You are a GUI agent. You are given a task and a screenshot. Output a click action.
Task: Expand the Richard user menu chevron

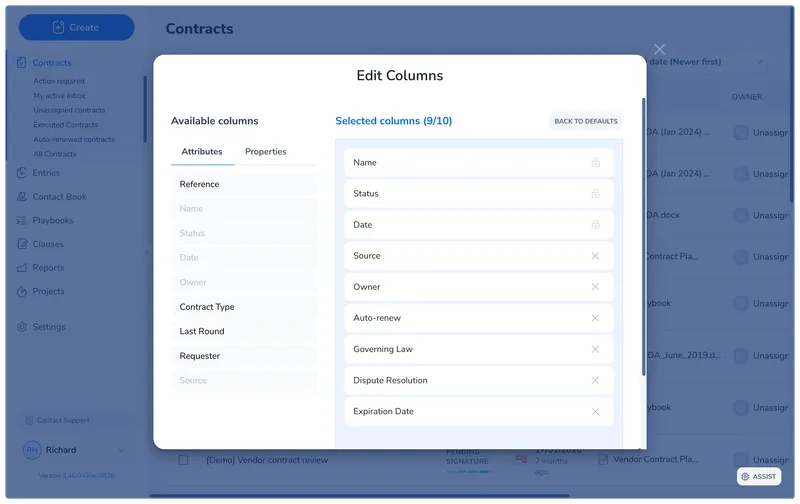point(121,450)
